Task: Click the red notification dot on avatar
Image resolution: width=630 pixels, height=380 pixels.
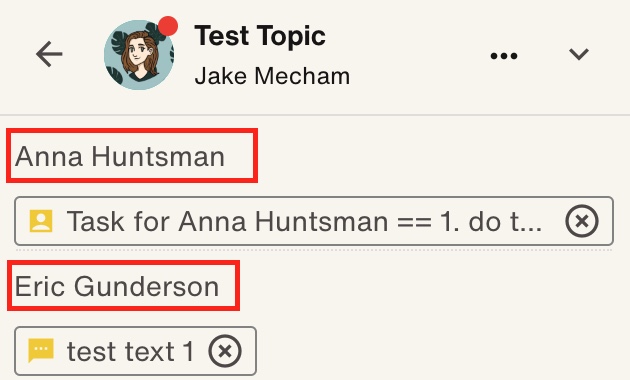Action: 168,26
